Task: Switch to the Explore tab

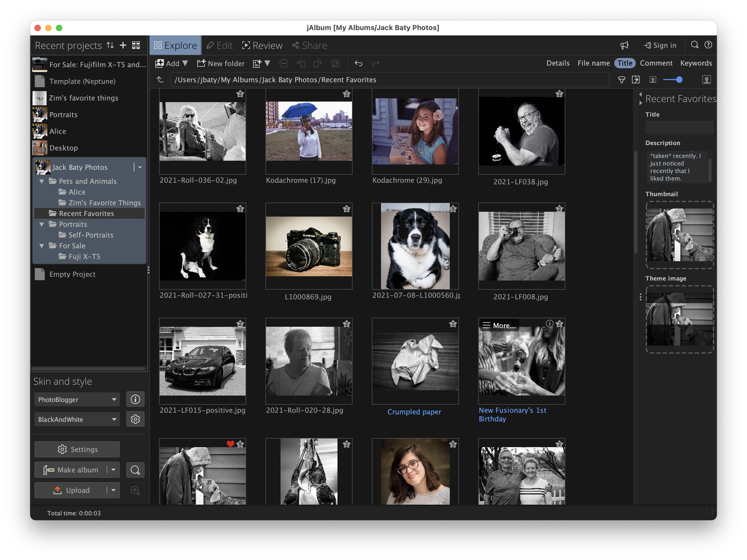Action: 175,45
